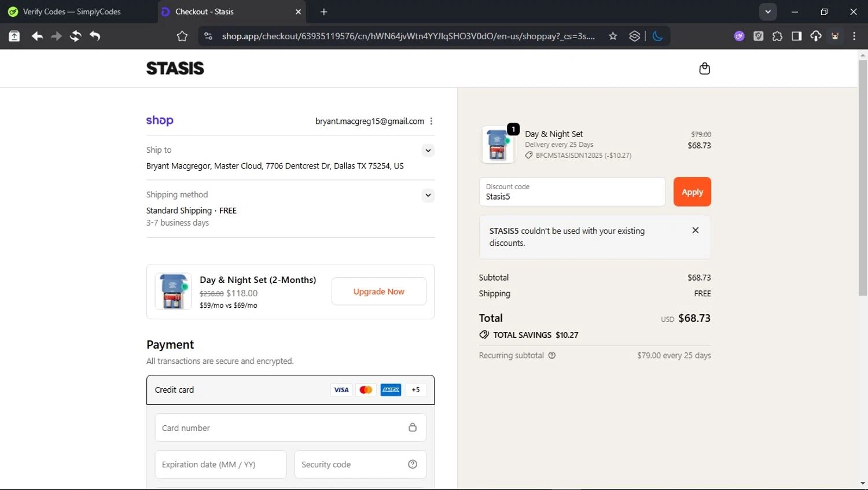Open the cart bag icon
Screen dimensions: 868x490
click(x=704, y=68)
